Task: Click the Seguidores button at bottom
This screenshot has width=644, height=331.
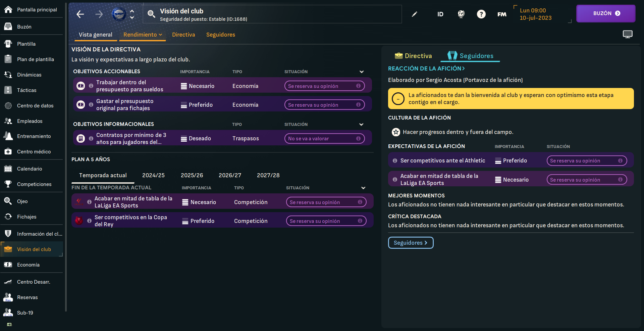Action: pyautogui.click(x=411, y=243)
